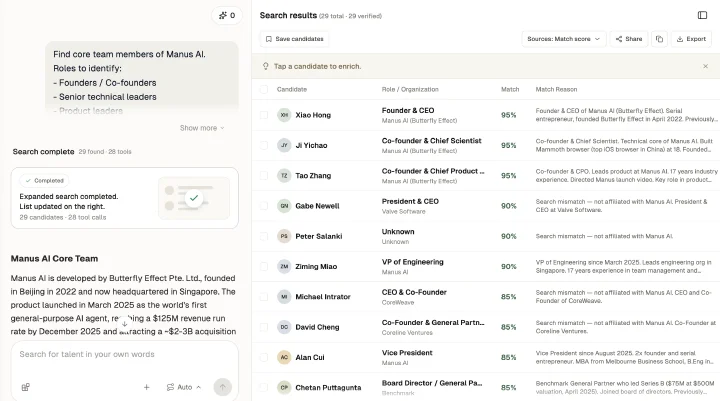Click the PS avatar for Peter Salanki
The height and width of the screenshot is (401, 720).
coord(284,236)
